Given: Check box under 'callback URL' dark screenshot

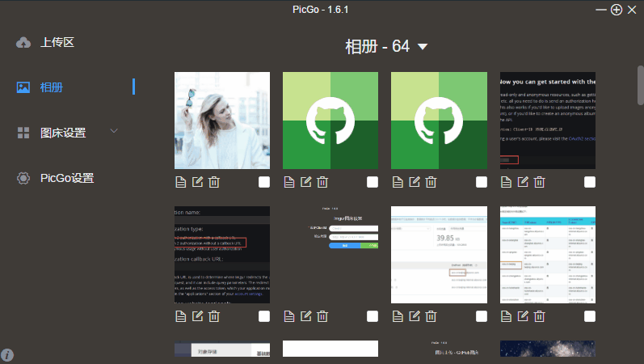Looking at the screenshot, I should click(x=264, y=316).
